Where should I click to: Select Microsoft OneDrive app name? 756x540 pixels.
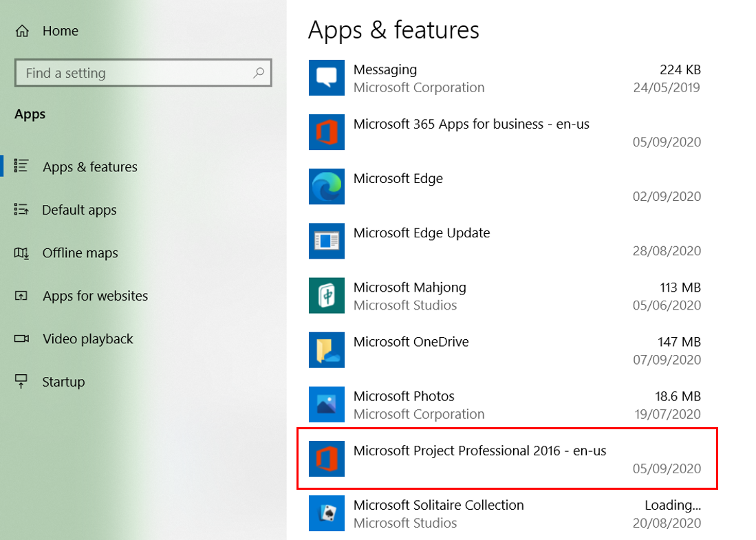click(411, 342)
